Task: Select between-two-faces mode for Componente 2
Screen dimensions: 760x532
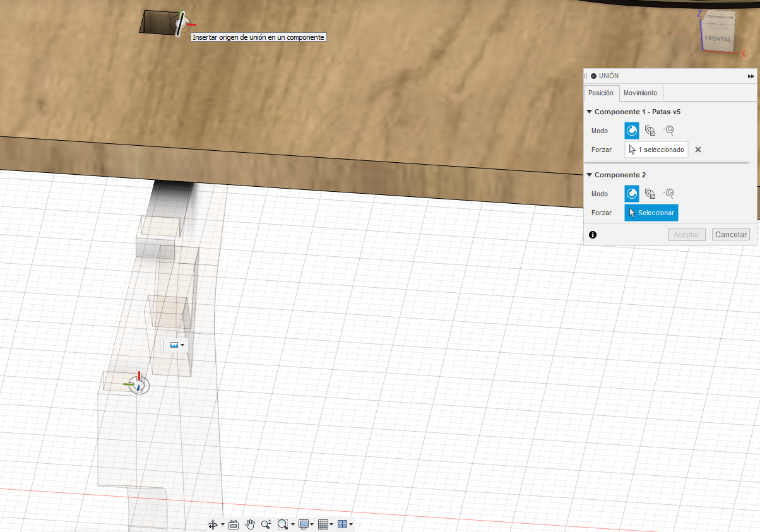Action: point(650,194)
